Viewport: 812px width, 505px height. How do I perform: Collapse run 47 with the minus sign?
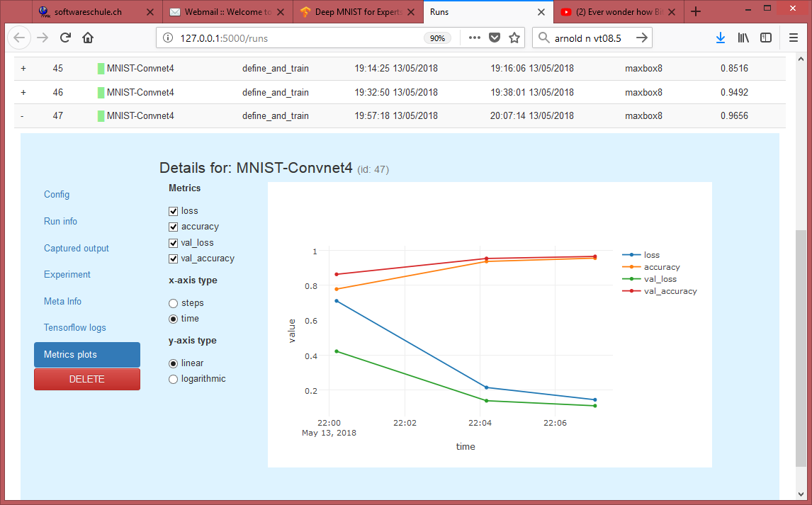23,115
